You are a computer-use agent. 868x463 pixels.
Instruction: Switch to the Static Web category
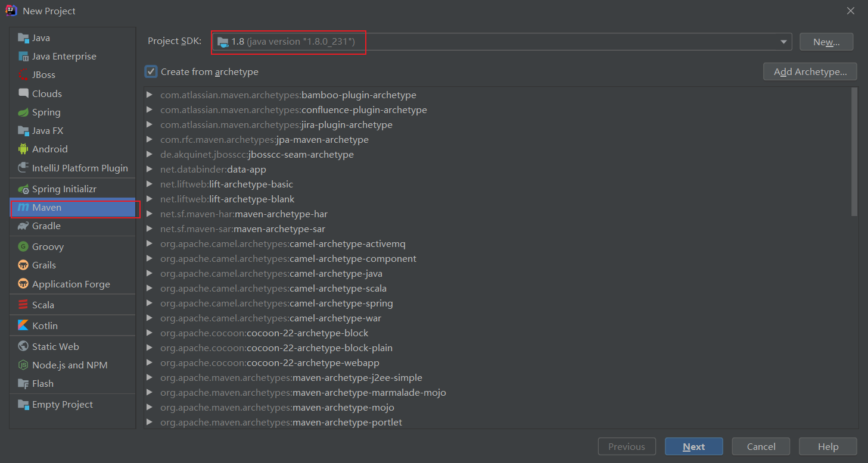(55, 346)
